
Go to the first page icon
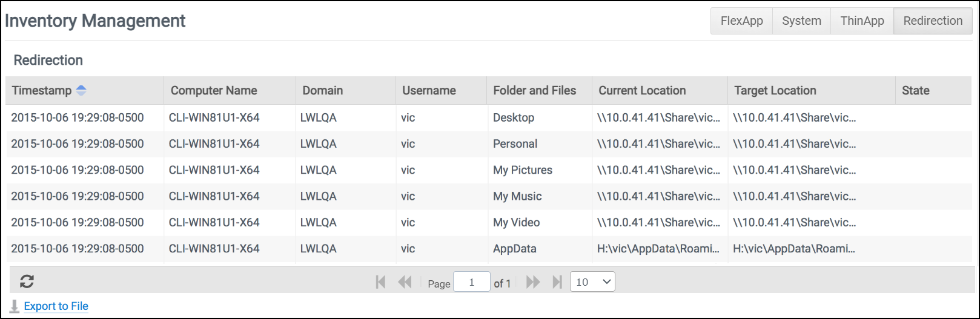coord(380,282)
